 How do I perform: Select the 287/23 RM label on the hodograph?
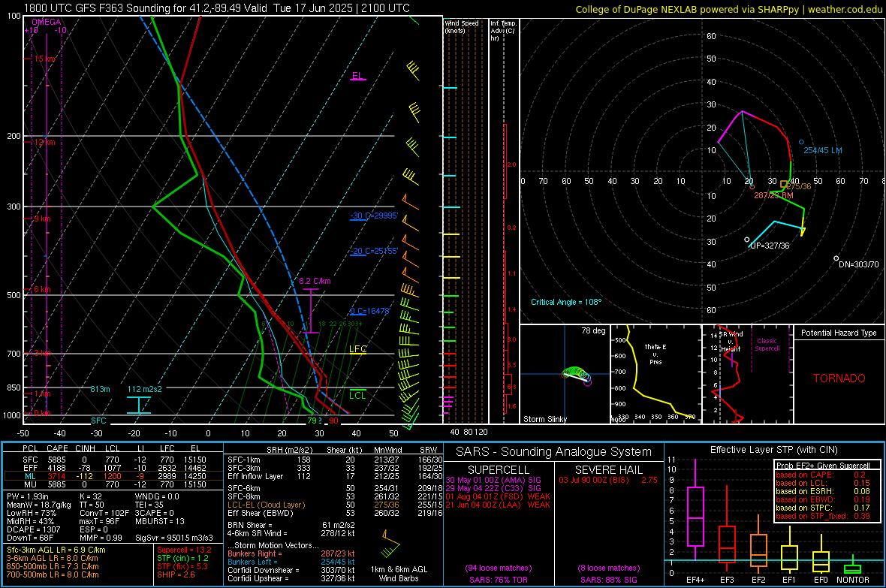tap(773, 195)
